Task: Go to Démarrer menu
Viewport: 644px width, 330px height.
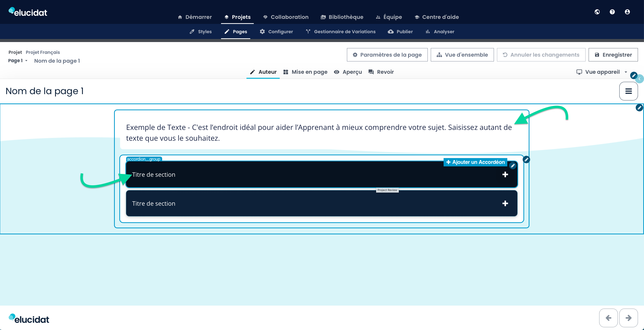Action: tap(195, 17)
